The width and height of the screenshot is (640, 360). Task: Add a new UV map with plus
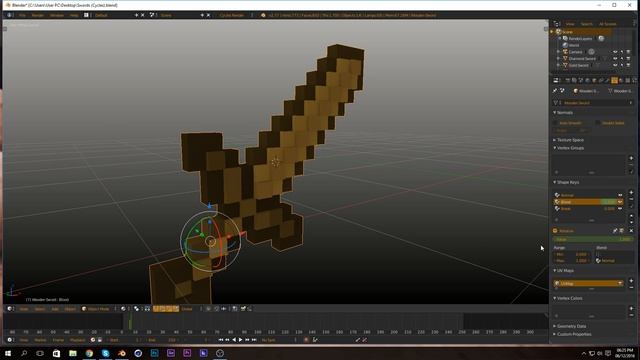click(x=631, y=280)
